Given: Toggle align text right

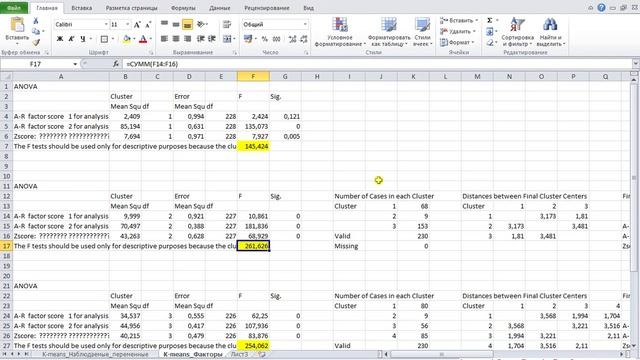Looking at the screenshot, I should click(x=187, y=39).
